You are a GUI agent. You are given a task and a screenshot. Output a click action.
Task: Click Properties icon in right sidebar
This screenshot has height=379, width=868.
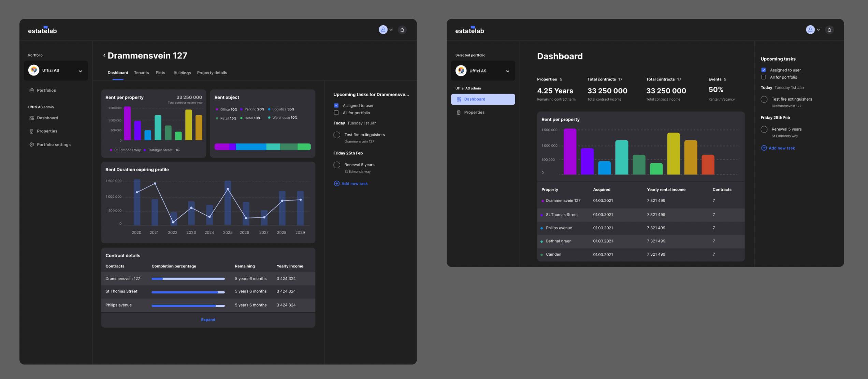pos(459,112)
